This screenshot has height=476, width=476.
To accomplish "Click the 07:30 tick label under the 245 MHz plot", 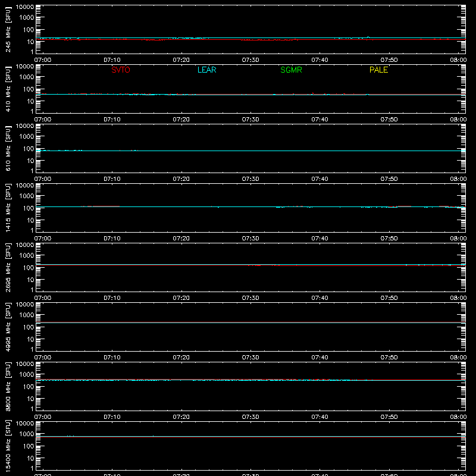I will pyautogui.click(x=250, y=60).
